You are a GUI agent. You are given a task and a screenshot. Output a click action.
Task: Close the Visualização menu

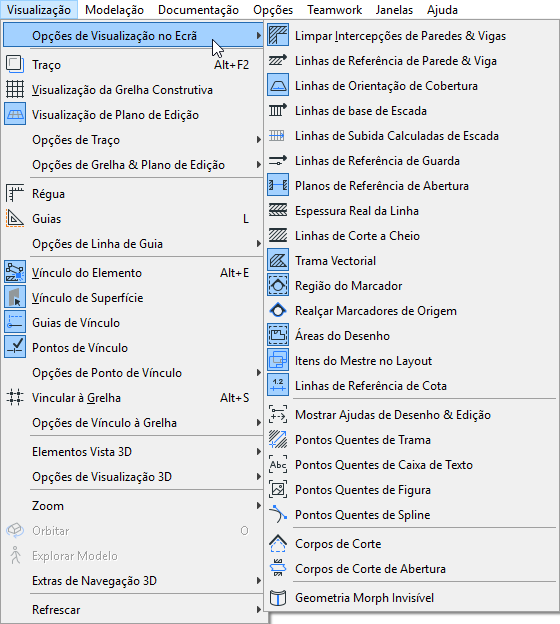[x=39, y=10]
